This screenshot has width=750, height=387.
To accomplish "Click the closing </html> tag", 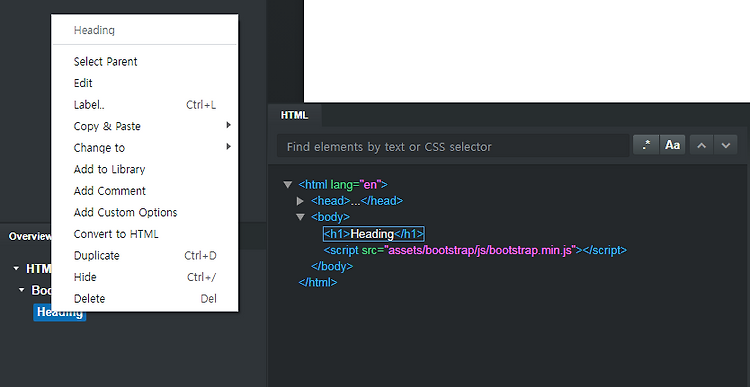I will [x=318, y=283].
